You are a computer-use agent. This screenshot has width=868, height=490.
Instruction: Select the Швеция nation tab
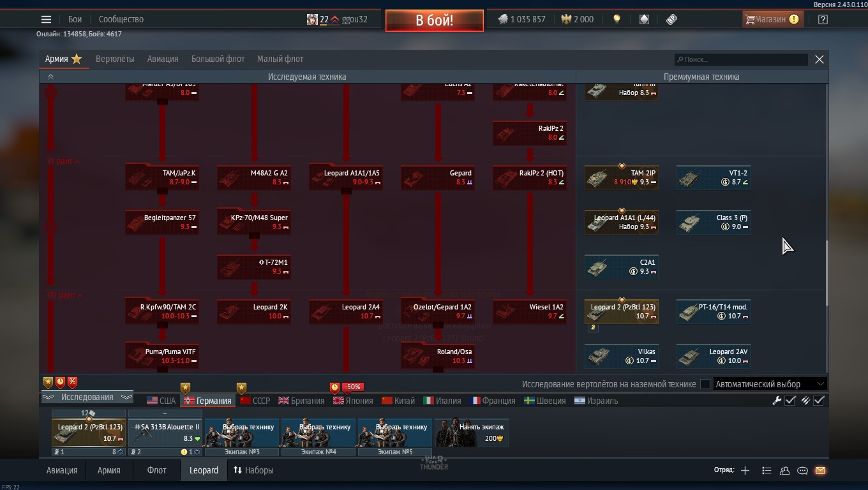(x=545, y=401)
